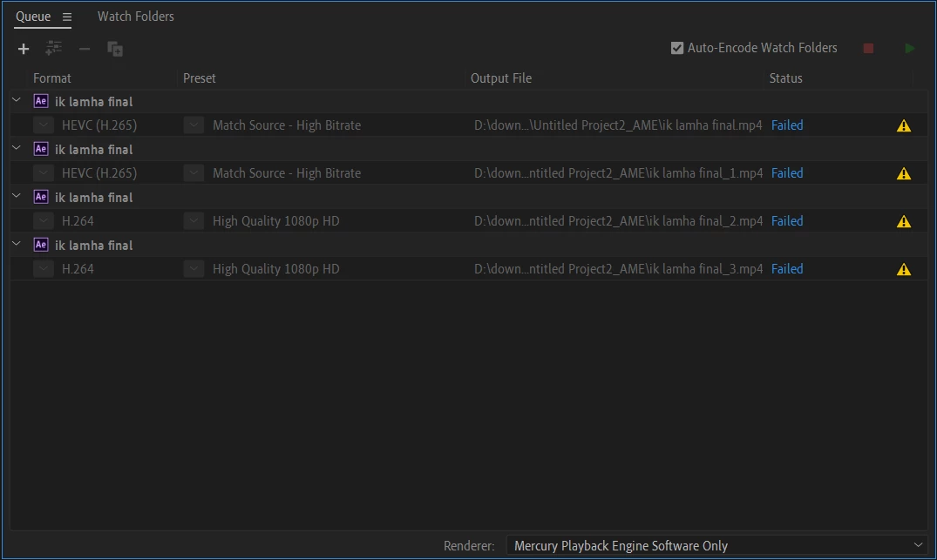
Task: Click Failed status link for ik lamha final.mp4
Action: 787,125
